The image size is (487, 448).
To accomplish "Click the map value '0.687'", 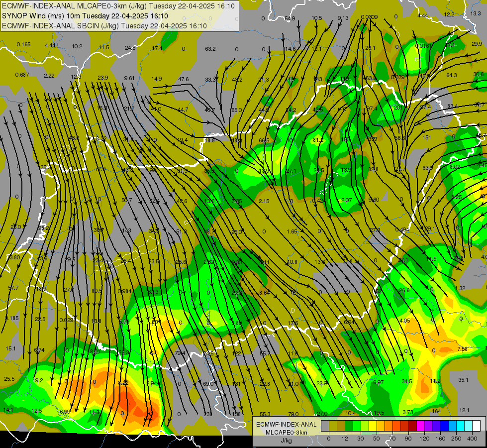I will 22,75.
